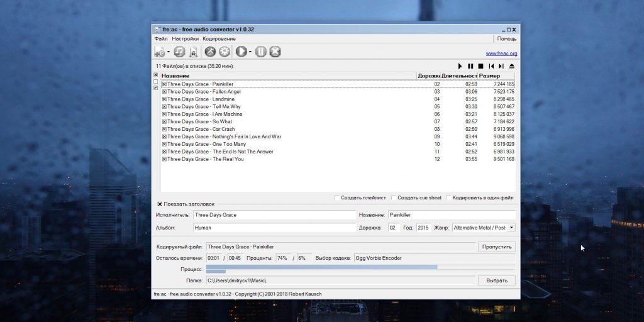The image size is (644, 322).
Task: Visit the www.freac.org link
Action: coord(501,54)
